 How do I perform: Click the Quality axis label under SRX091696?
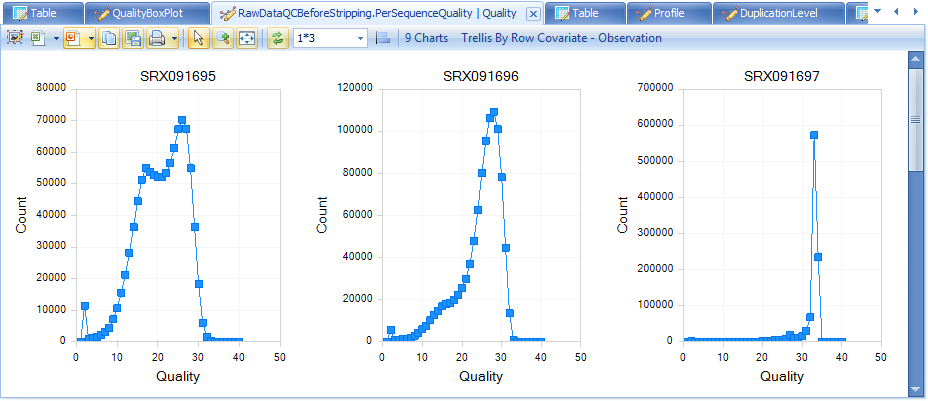[x=481, y=376]
